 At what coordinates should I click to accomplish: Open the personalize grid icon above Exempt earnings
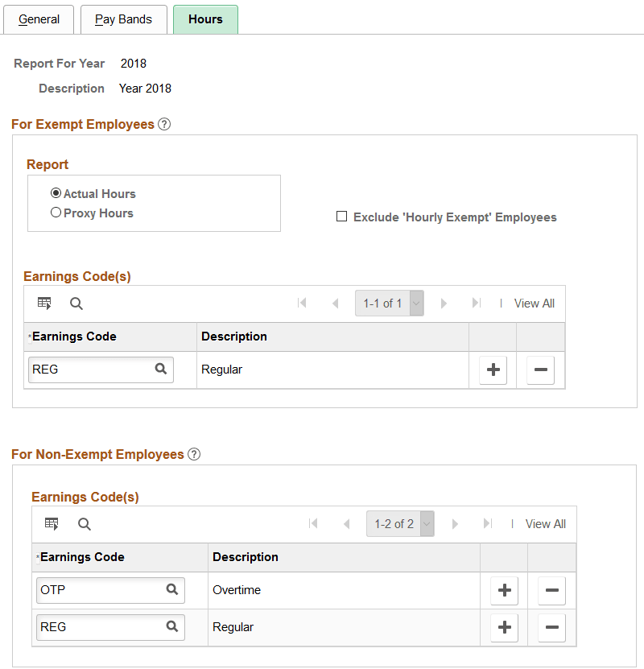point(44,303)
